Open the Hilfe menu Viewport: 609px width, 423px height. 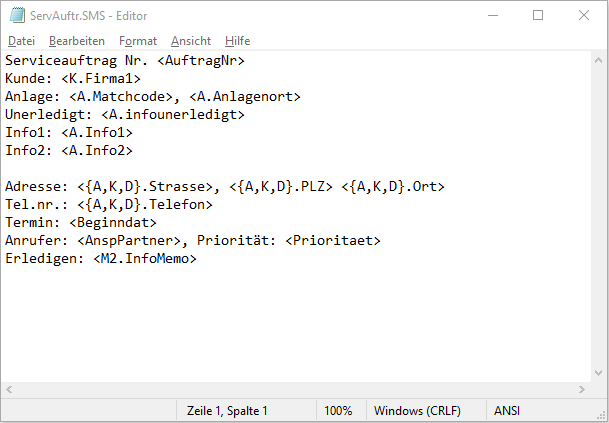pyautogui.click(x=237, y=41)
